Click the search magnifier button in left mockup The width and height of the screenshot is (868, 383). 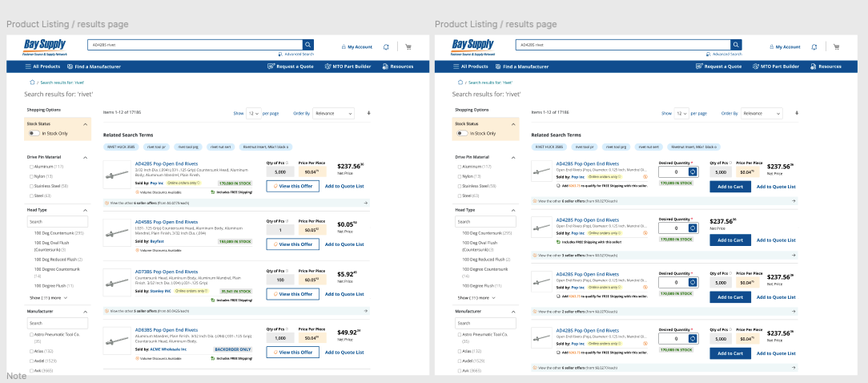(308, 45)
